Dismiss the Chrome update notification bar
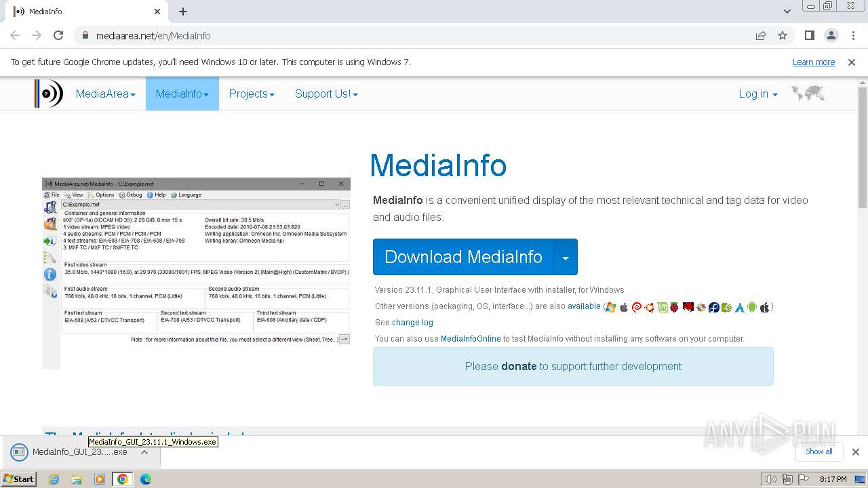 coord(852,62)
